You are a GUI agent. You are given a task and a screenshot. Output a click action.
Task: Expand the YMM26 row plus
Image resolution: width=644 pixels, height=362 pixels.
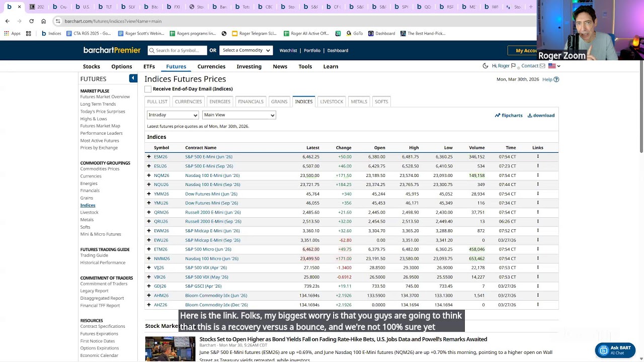click(148, 194)
